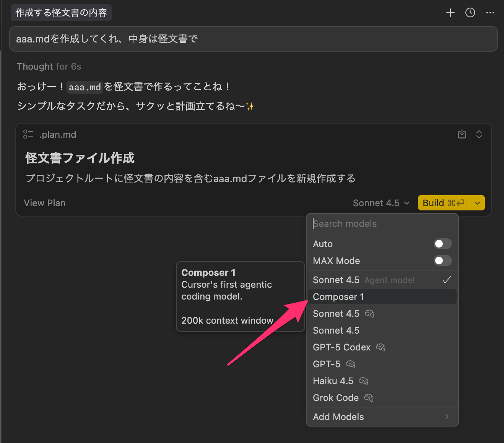Click the plan list icon beside .plan.md
The width and height of the screenshot is (504, 443).
[x=28, y=134]
